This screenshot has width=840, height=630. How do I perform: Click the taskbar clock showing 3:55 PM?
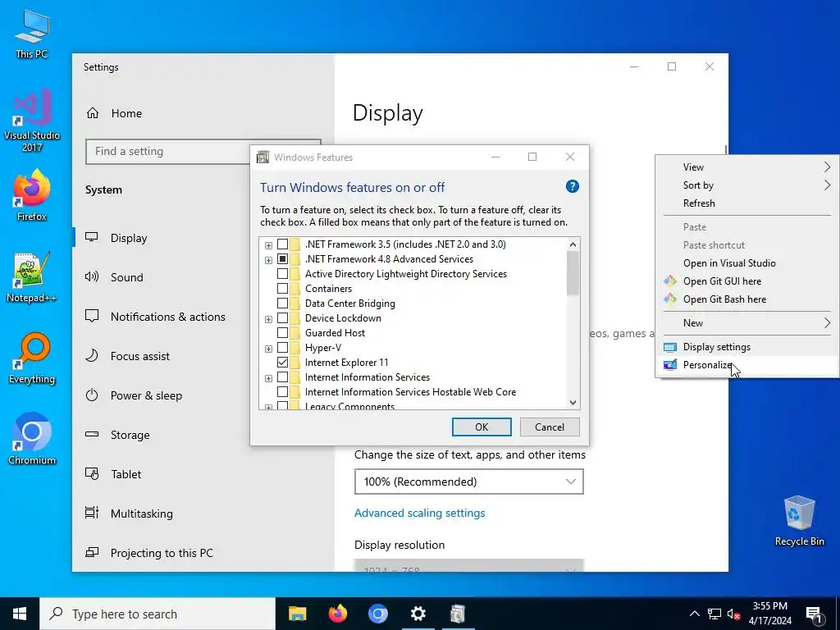pos(769,614)
